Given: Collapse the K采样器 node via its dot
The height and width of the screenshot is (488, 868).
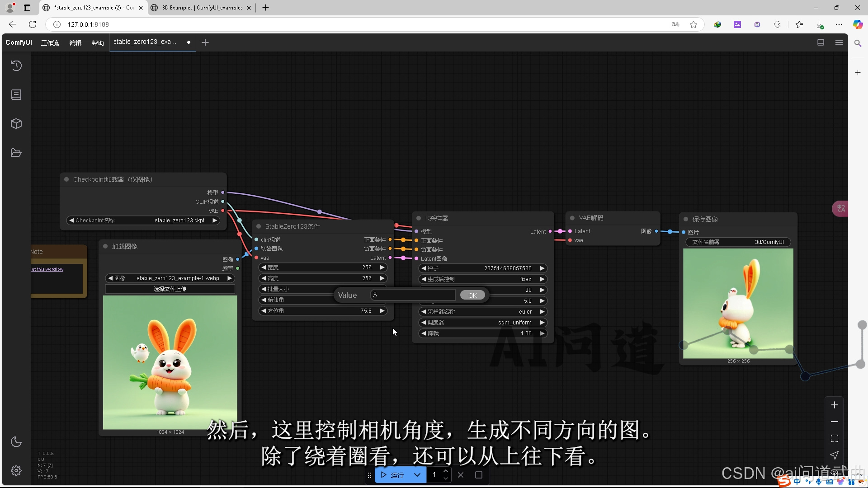Looking at the screenshot, I should (419, 218).
